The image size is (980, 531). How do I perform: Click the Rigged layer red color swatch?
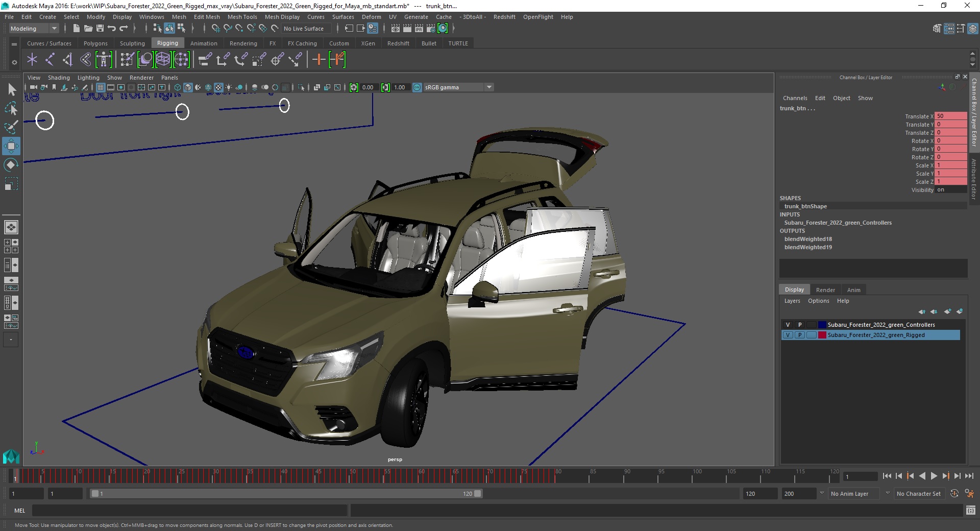[822, 335]
